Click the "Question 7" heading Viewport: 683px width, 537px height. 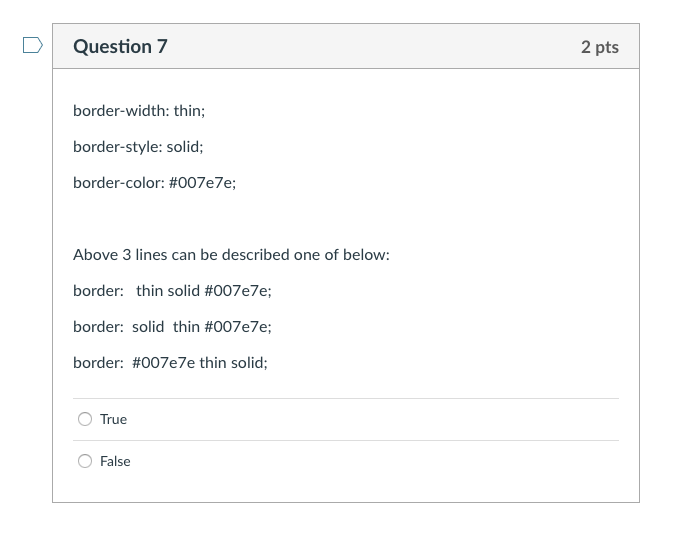pos(120,46)
